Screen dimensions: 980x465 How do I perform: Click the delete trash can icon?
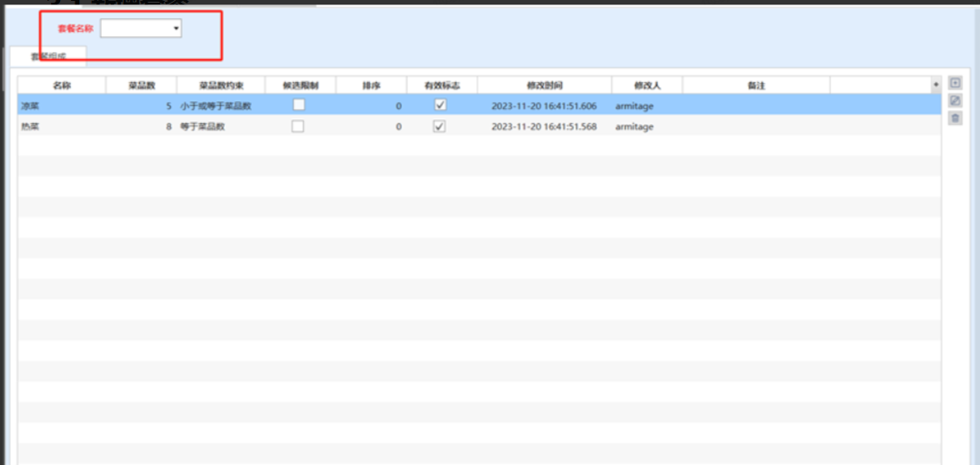click(955, 118)
